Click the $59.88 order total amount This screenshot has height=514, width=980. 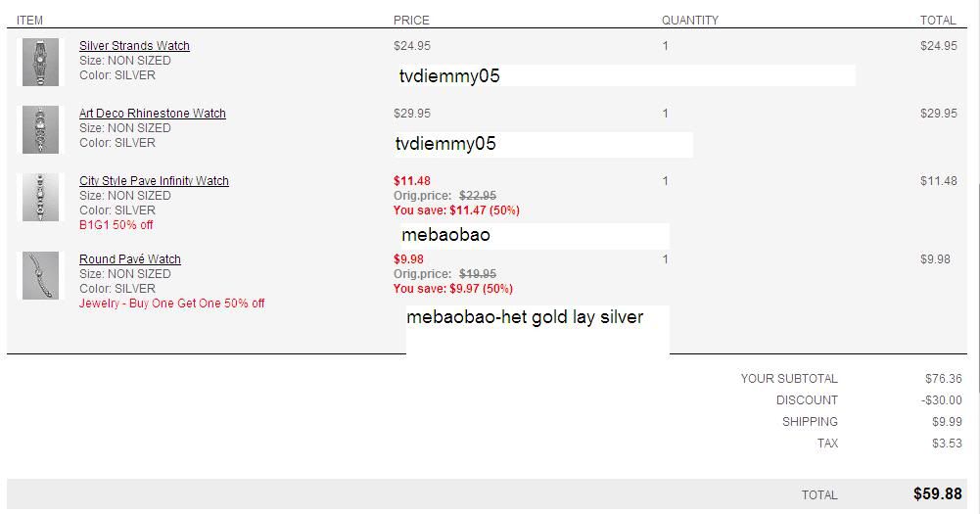(937, 494)
